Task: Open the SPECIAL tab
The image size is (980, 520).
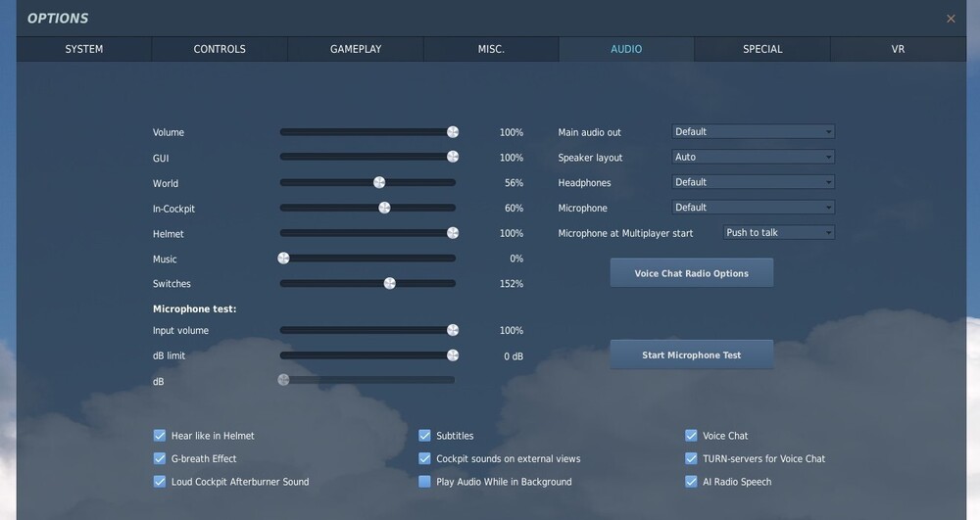Action: point(762,49)
